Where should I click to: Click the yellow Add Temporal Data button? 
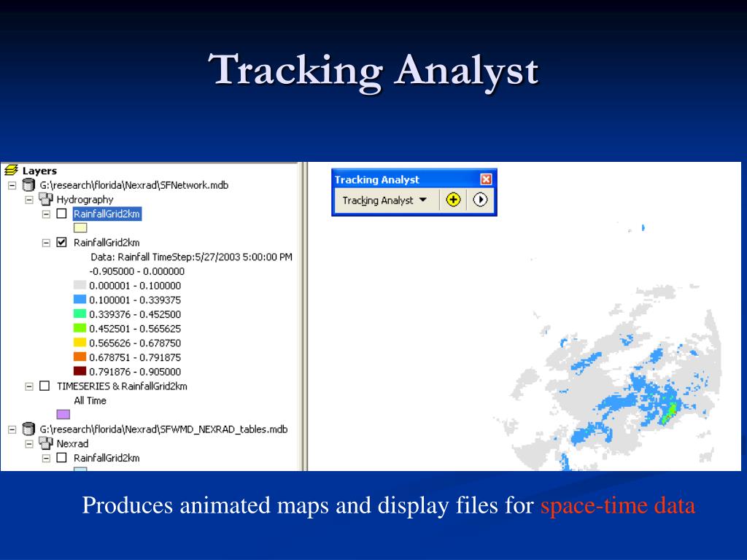453,200
